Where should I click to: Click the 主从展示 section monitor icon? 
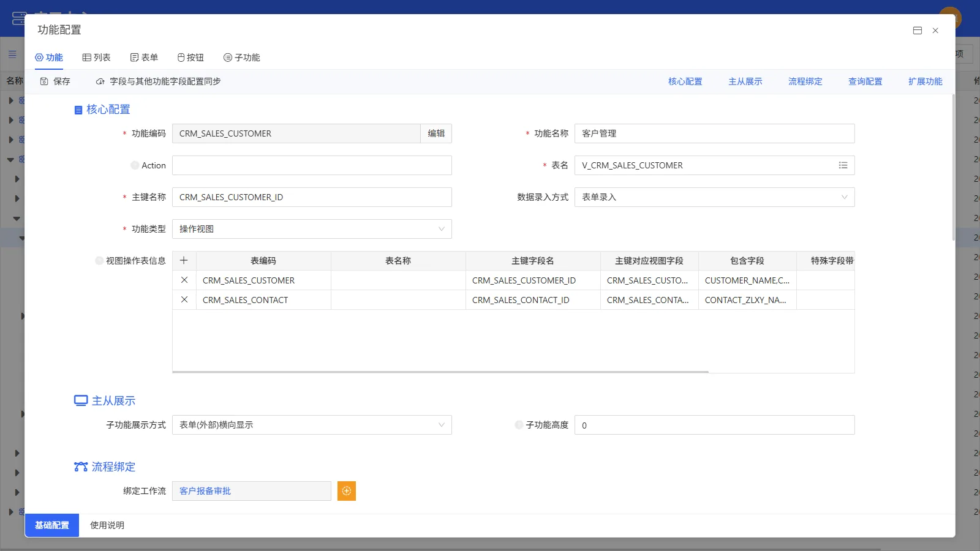pyautogui.click(x=81, y=400)
